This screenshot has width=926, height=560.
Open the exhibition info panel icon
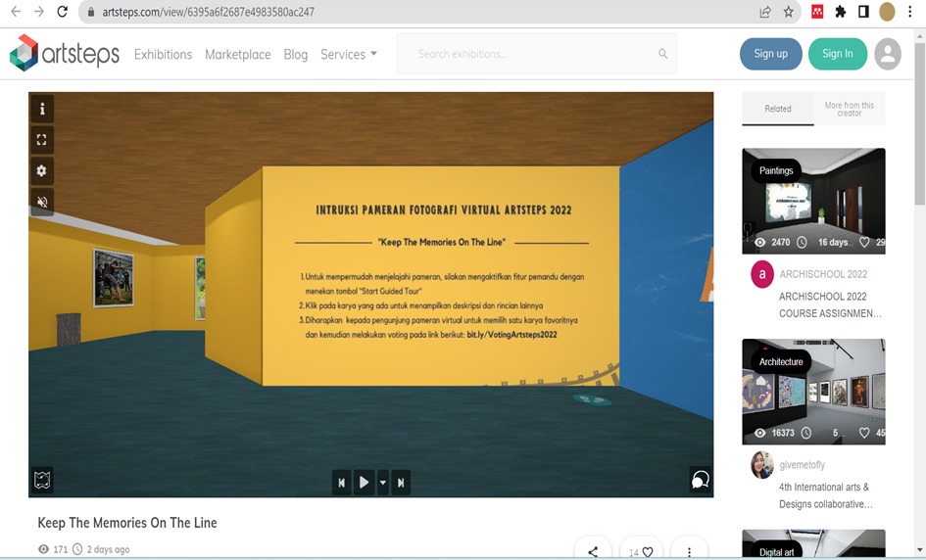[42, 110]
